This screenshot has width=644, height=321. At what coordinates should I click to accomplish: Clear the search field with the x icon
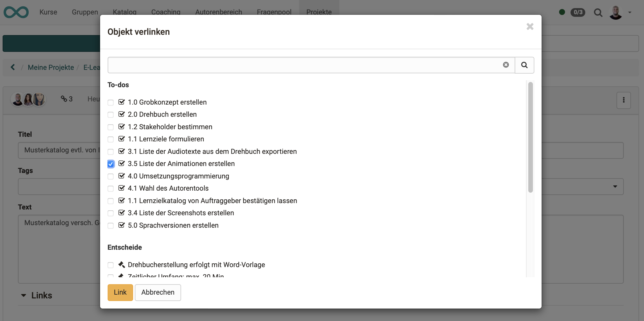coord(506,65)
